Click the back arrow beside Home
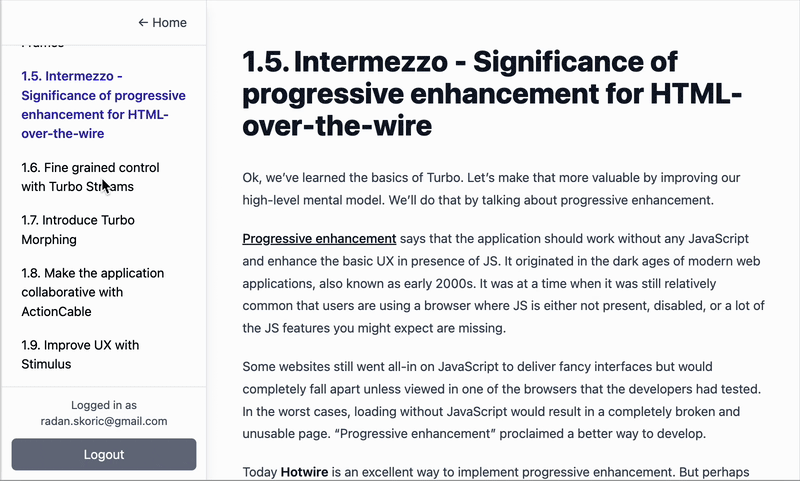The width and height of the screenshot is (800, 481). coord(143,22)
